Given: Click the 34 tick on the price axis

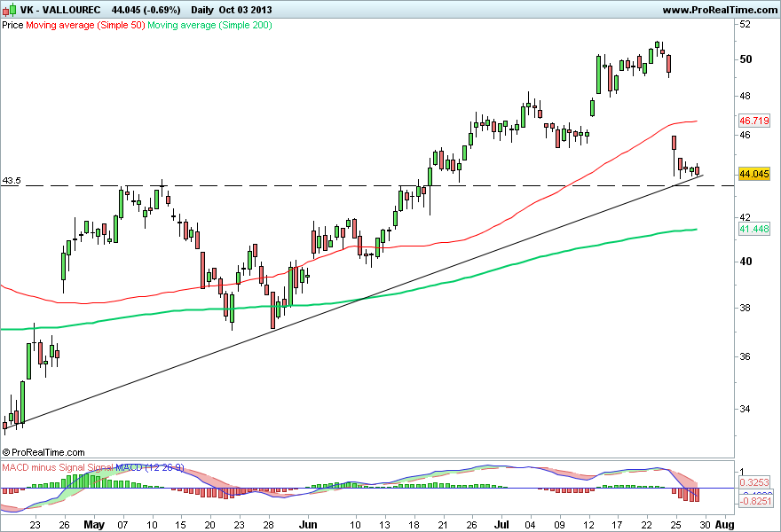Looking at the screenshot, I should [745, 409].
